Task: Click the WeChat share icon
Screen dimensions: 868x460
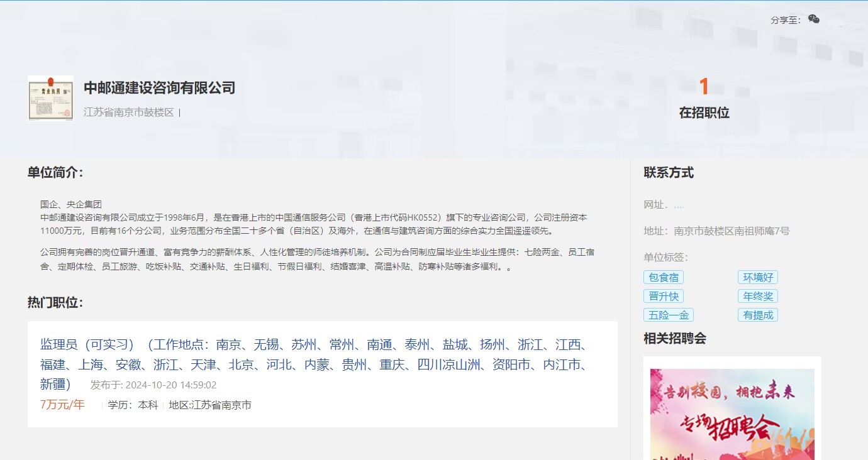Action: pos(813,19)
